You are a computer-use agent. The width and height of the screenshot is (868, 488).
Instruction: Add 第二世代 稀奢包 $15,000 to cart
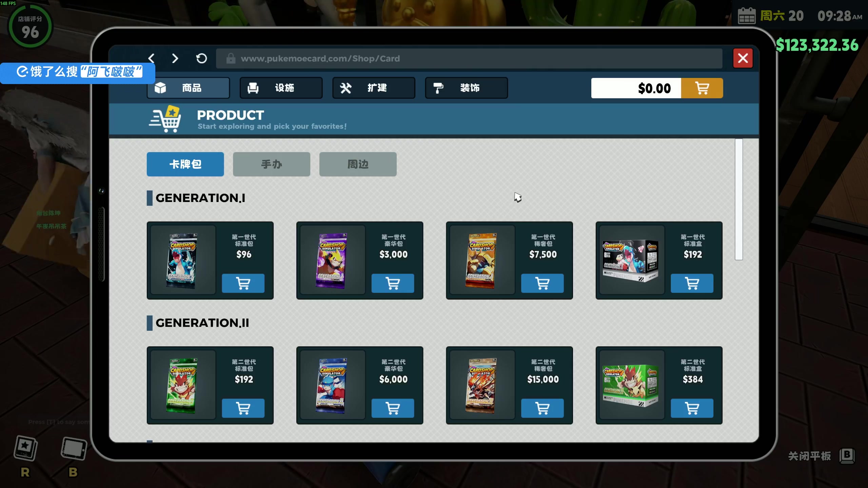[542, 408]
